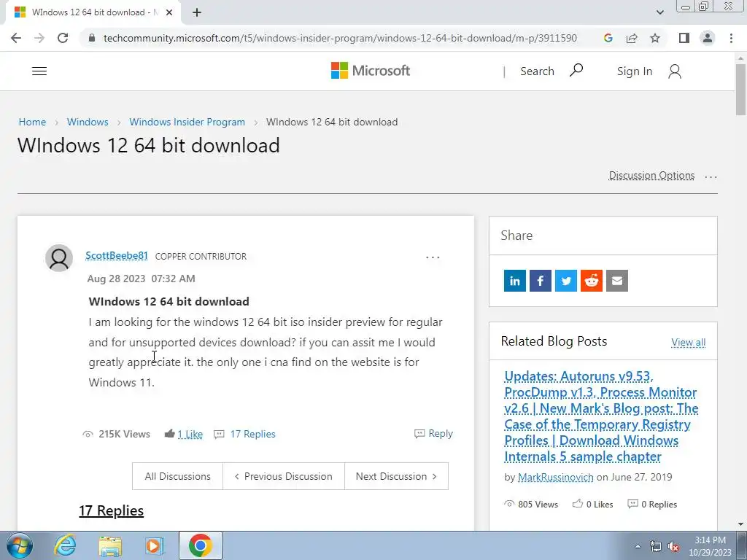Click the share page icon in address bar
Viewport: 747px width, 560px height.
pyautogui.click(x=632, y=38)
